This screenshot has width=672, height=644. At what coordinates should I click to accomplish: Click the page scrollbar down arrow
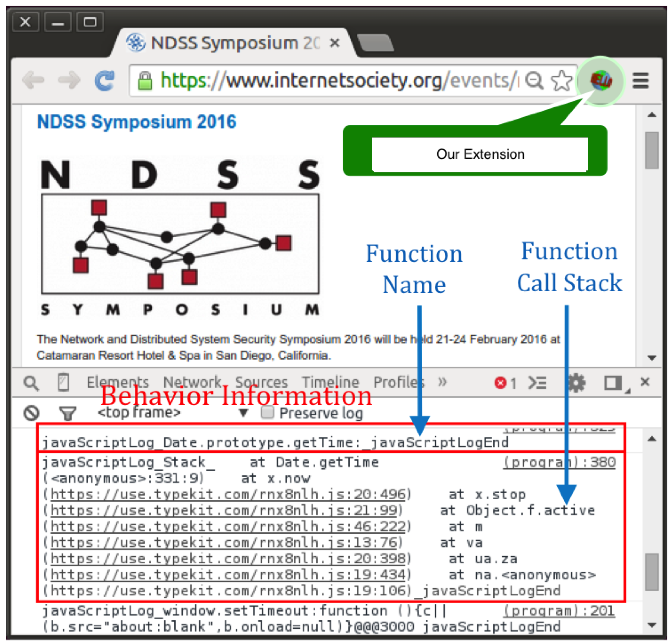coord(652,358)
